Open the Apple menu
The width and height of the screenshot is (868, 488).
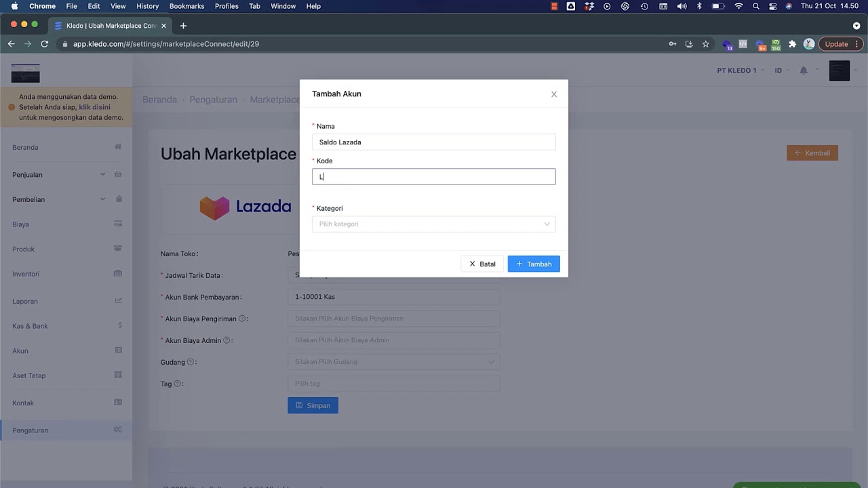click(x=14, y=6)
